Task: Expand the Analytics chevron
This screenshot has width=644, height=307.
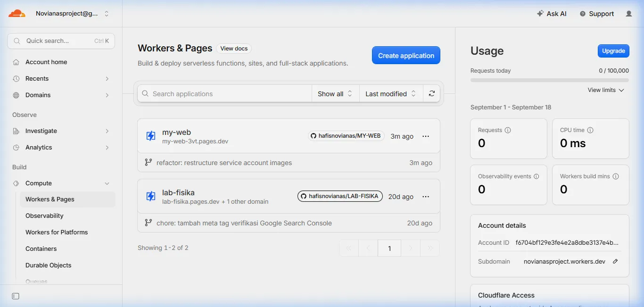Action: point(107,147)
